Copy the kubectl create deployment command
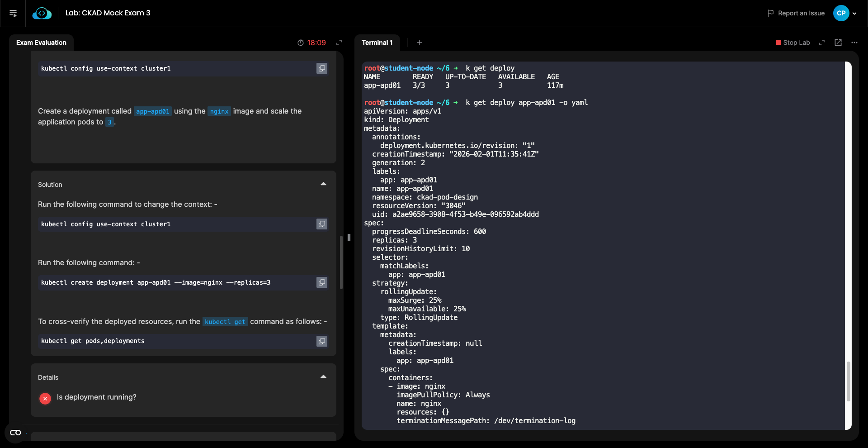 321,282
